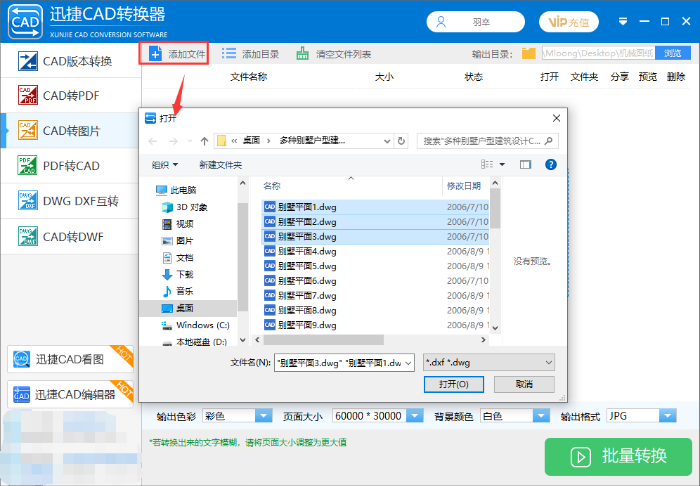The width and height of the screenshot is (700, 486).
Task: Select file 别墅平面4.dwg
Action: pos(375,251)
